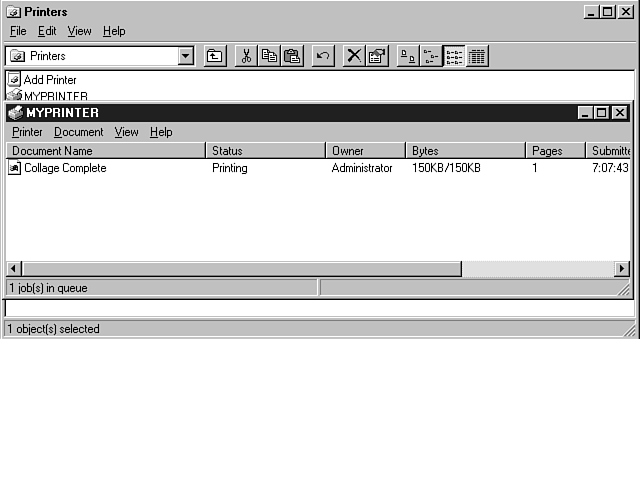Open the File menu in Printers window
The image size is (640, 480).
click(18, 31)
